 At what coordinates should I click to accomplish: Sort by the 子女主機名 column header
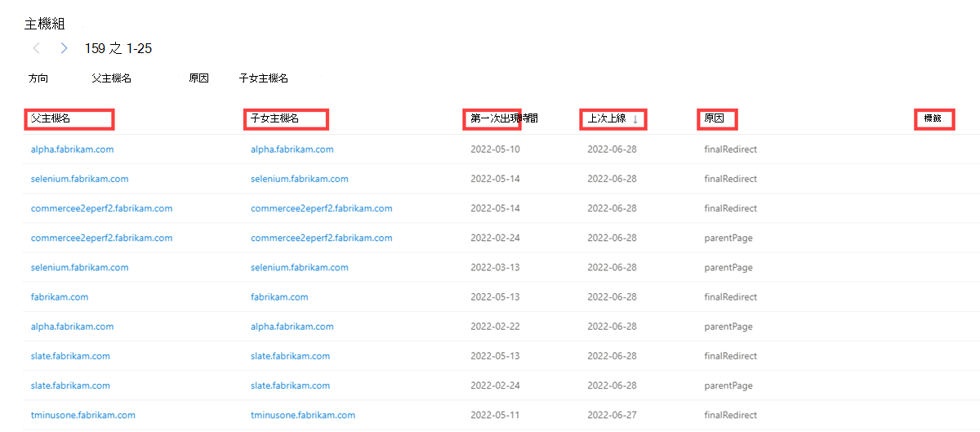click(x=275, y=118)
